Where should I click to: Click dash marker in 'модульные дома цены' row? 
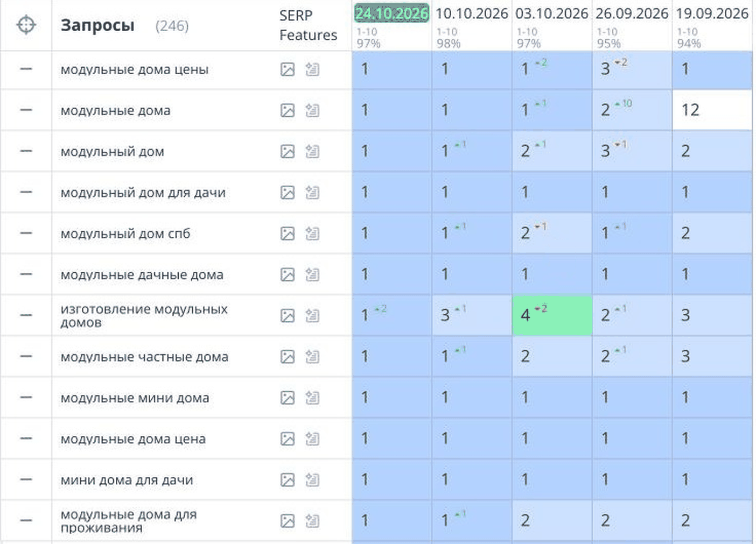26,69
